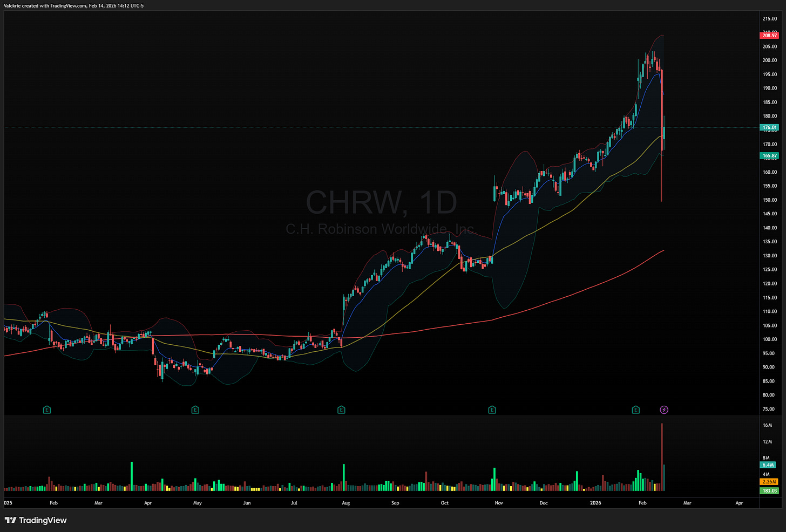Click the 75.00 price axis value

coord(769,410)
